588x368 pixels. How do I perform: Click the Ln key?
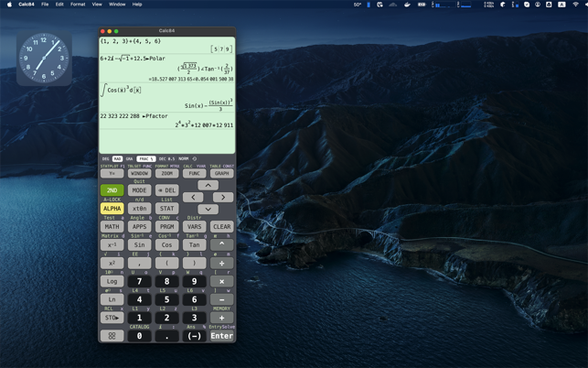[x=112, y=299]
